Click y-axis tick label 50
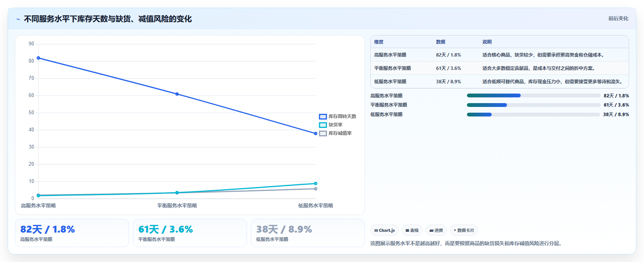Image resolution: width=644 pixels, height=262 pixels. (31, 113)
